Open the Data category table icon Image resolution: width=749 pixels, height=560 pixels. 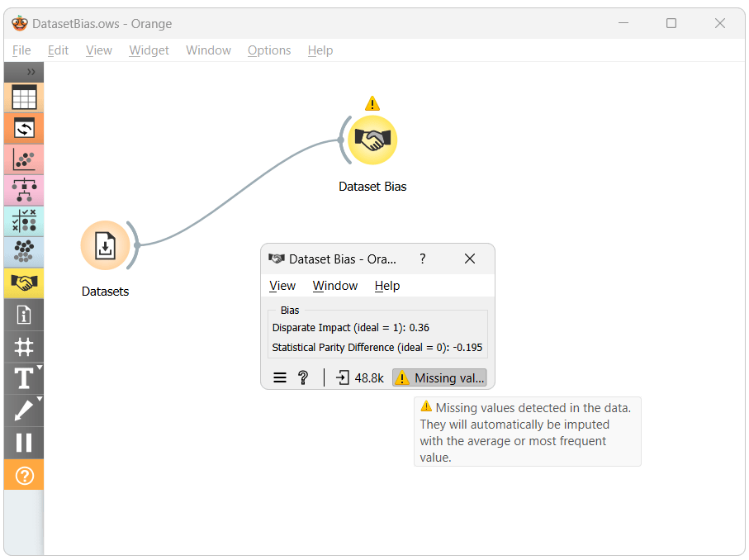click(x=24, y=97)
